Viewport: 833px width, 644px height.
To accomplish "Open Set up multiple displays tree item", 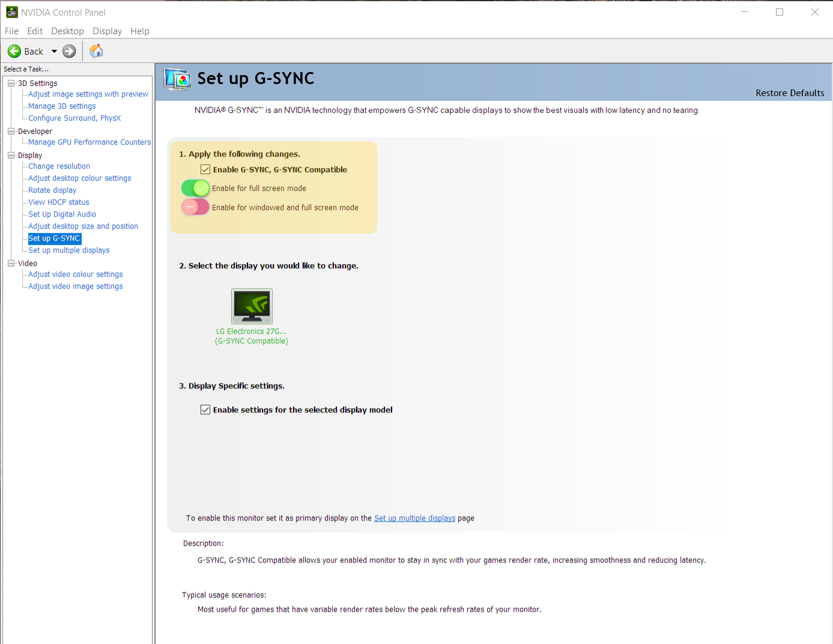I will coord(68,250).
